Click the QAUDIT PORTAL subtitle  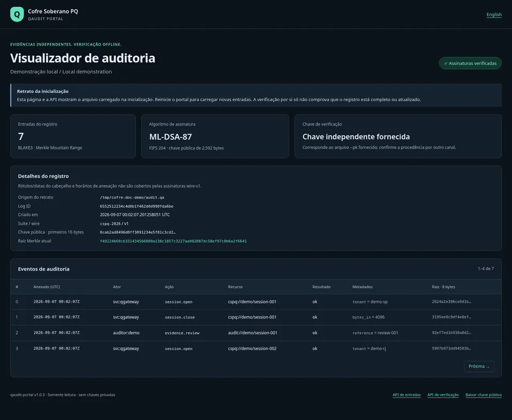pyautogui.click(x=45, y=19)
